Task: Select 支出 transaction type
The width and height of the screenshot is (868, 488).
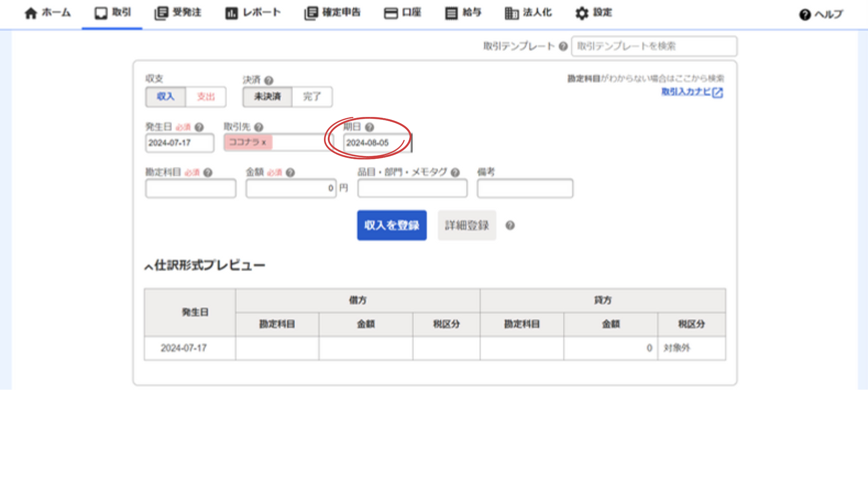Action: (205, 96)
